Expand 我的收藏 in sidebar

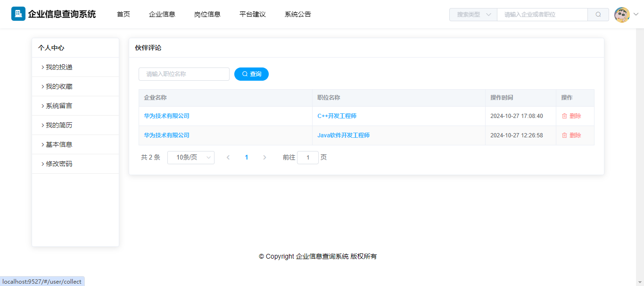59,87
